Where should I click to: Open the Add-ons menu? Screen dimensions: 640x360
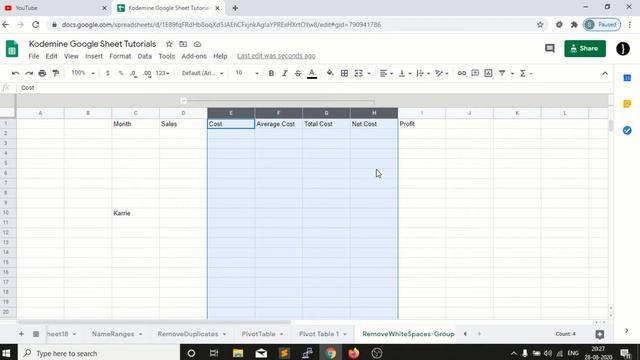click(194, 56)
